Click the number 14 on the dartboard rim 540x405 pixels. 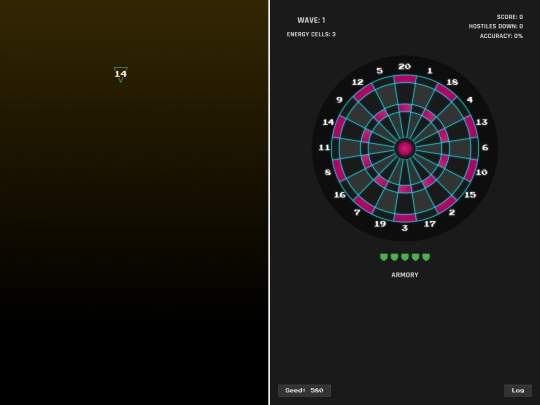328,122
